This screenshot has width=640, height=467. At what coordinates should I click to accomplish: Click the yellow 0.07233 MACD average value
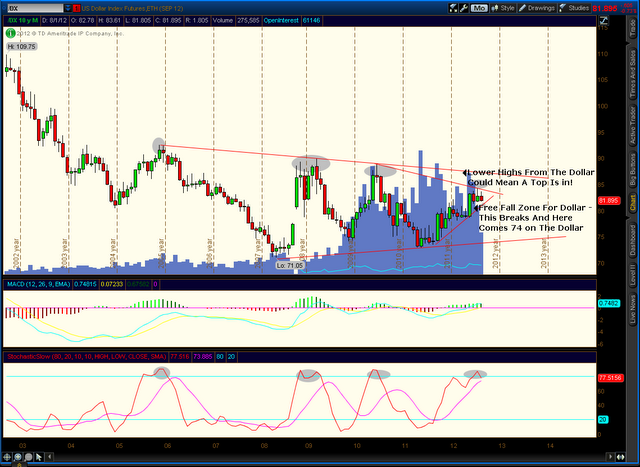111,284
